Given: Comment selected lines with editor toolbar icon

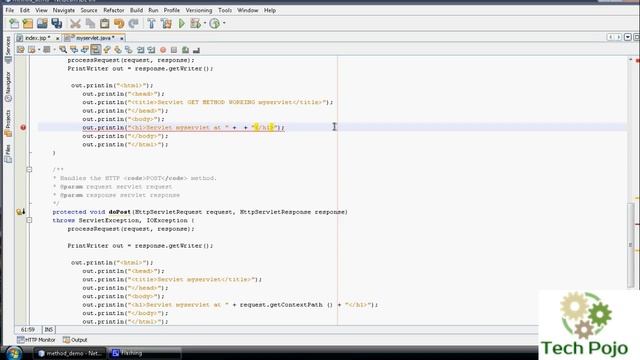Looking at the screenshot, I should 185,50.
